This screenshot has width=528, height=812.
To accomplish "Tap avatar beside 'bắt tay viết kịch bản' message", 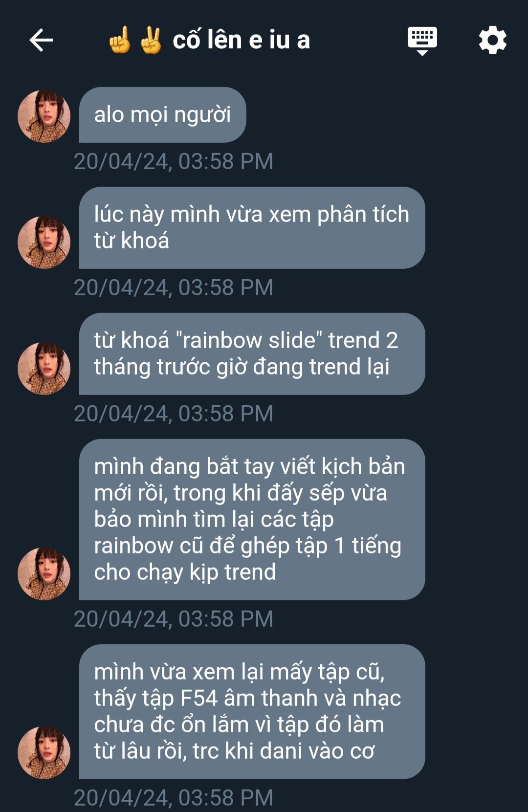I will tap(44, 574).
